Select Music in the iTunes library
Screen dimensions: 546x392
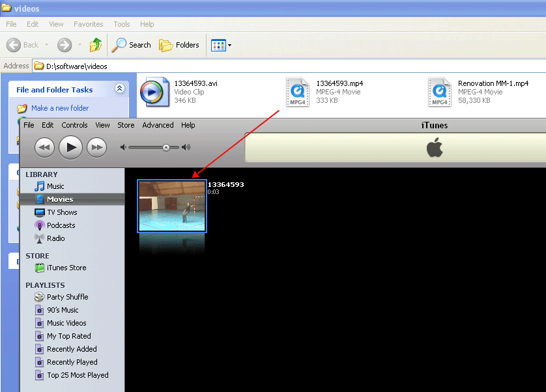(x=72, y=186)
